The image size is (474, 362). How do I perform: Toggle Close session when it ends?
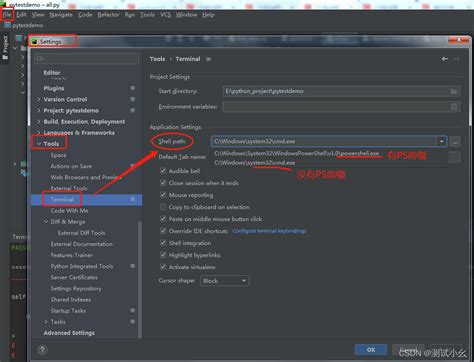(x=163, y=183)
